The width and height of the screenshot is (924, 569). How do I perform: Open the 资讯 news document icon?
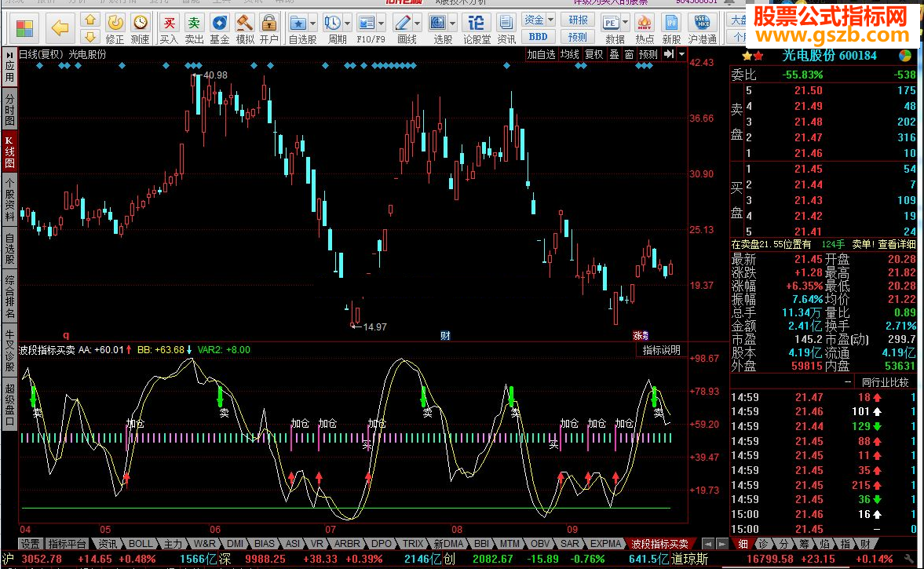tap(506, 30)
